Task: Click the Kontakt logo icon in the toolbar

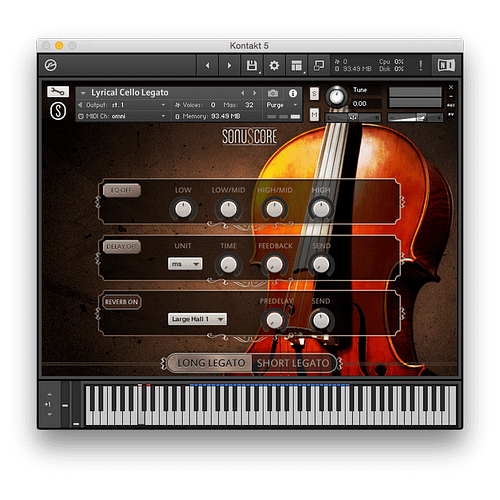Action: coord(51,65)
